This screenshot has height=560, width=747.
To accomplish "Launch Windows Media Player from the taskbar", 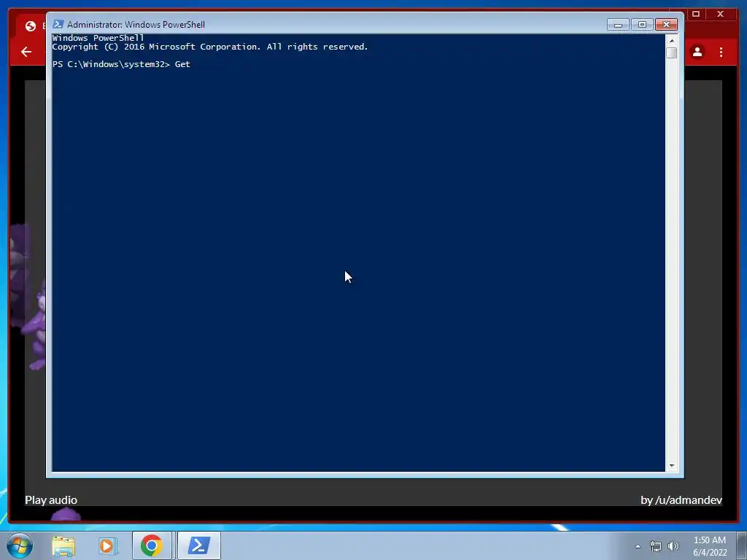I will click(x=108, y=545).
